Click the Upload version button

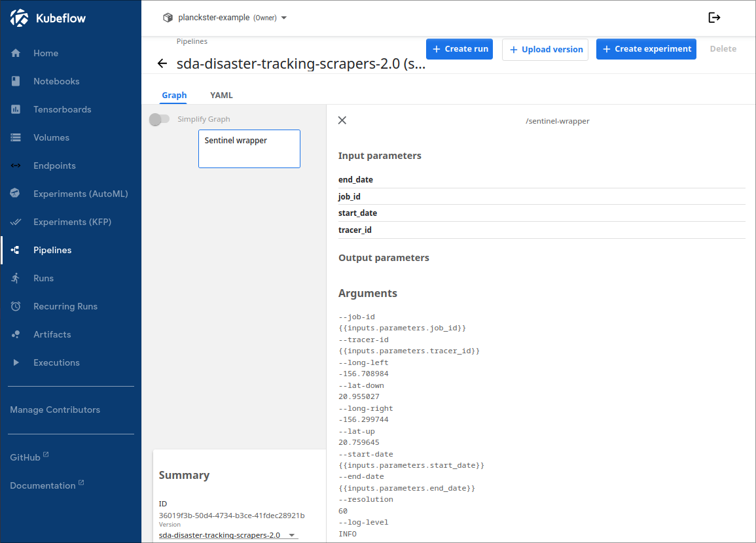(x=545, y=50)
